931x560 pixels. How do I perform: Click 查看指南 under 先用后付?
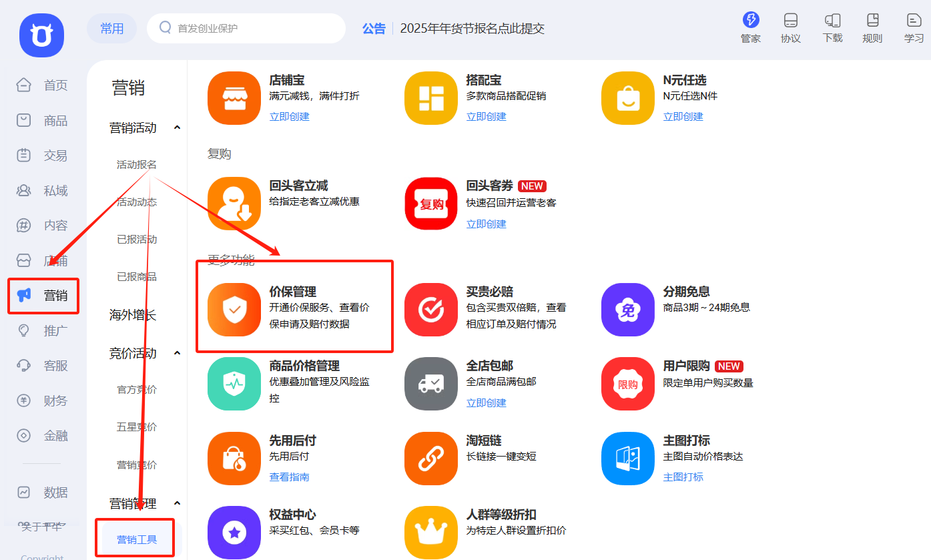point(289,477)
